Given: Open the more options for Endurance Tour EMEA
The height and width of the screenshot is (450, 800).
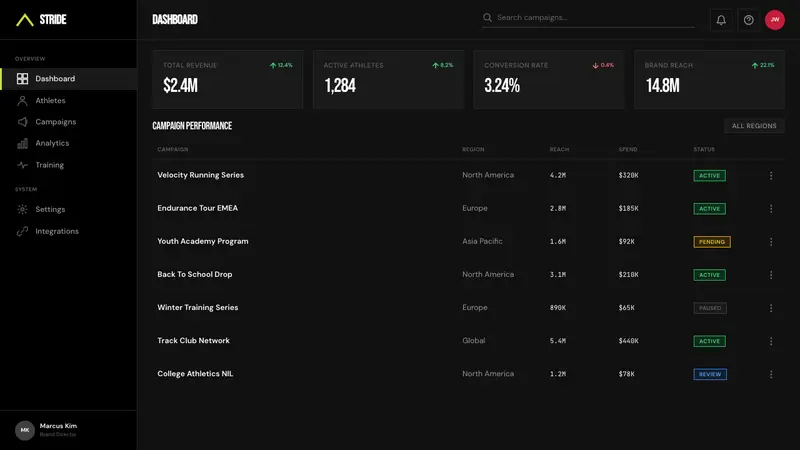Looking at the screenshot, I should (771, 209).
